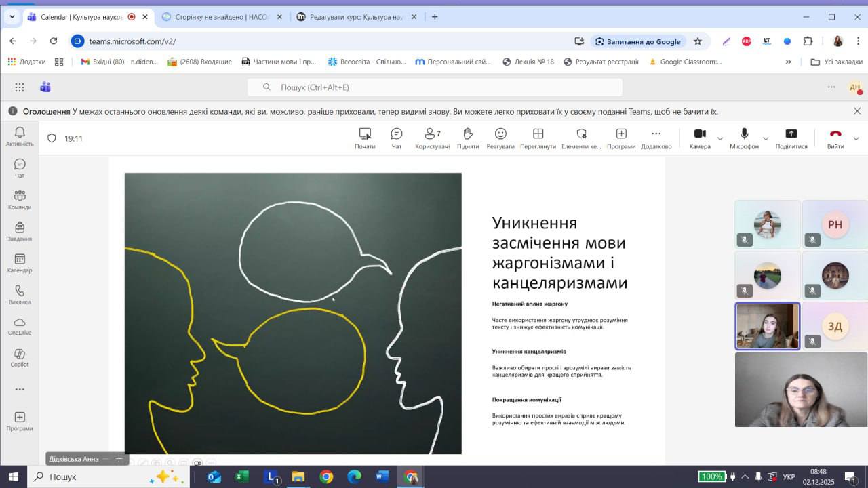Open Copilot in the Teams sidebar
The image size is (868, 488).
[x=20, y=358]
